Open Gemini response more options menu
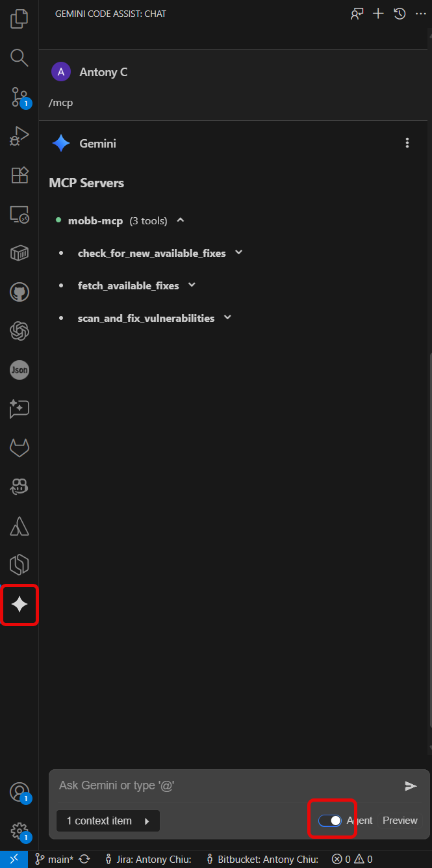432x868 pixels. pos(407,143)
